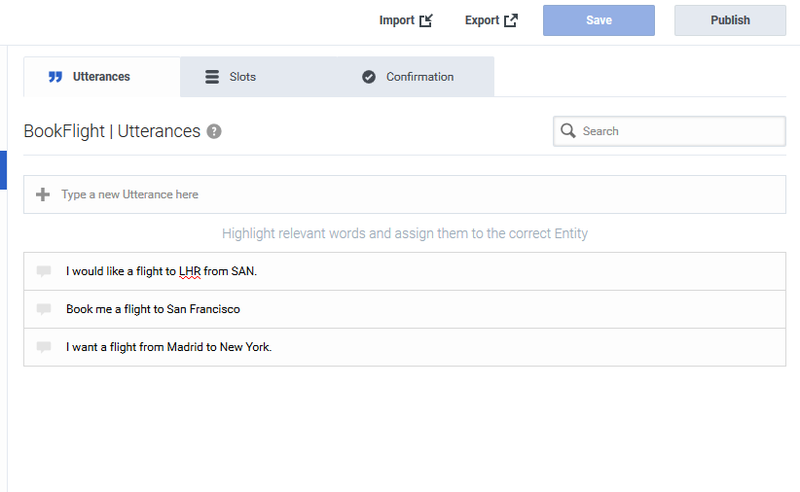Viewport: 800px width, 492px height.
Task: Click the speech bubble icon beside the LHR utterance
Action: (44, 271)
